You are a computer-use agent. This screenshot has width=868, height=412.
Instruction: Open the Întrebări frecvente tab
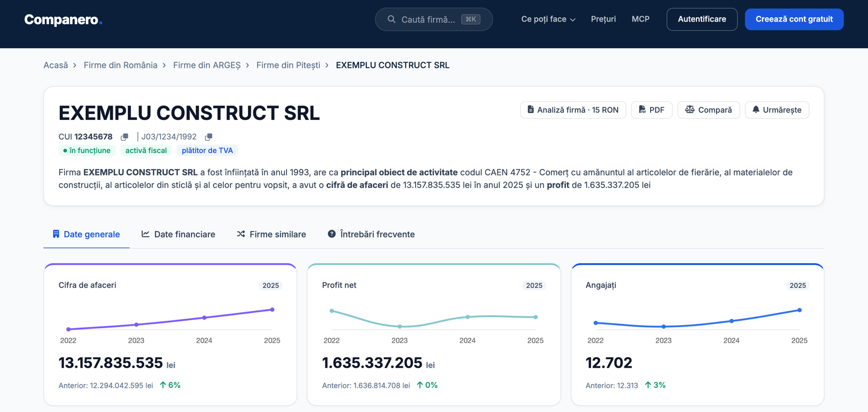371,234
